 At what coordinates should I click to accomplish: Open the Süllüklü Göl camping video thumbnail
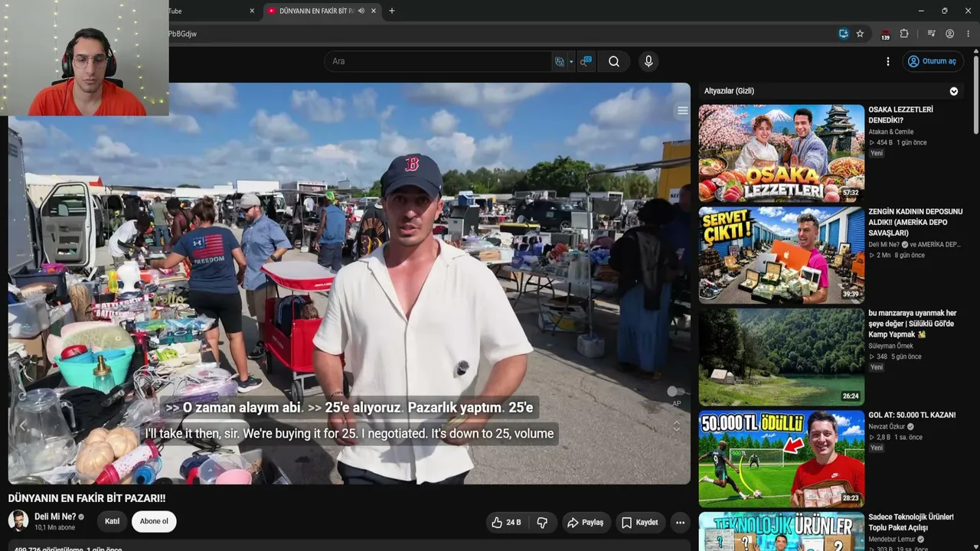[781, 357]
